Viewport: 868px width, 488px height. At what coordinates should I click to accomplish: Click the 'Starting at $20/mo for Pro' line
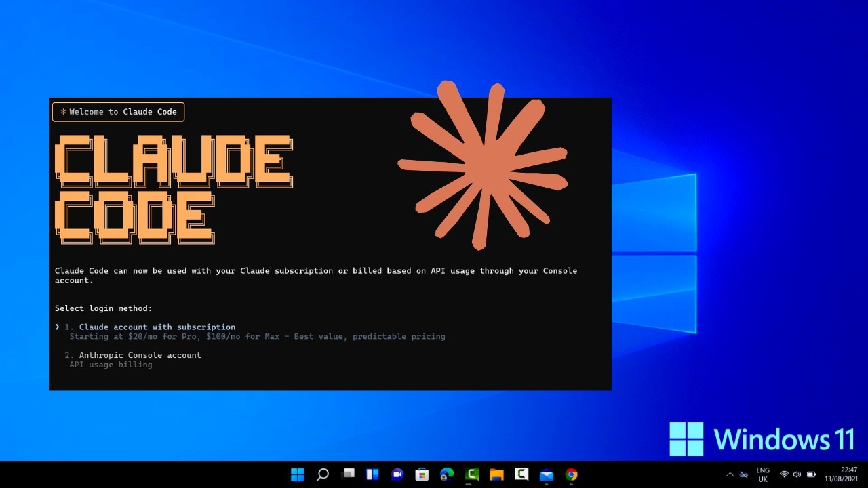[x=257, y=336]
